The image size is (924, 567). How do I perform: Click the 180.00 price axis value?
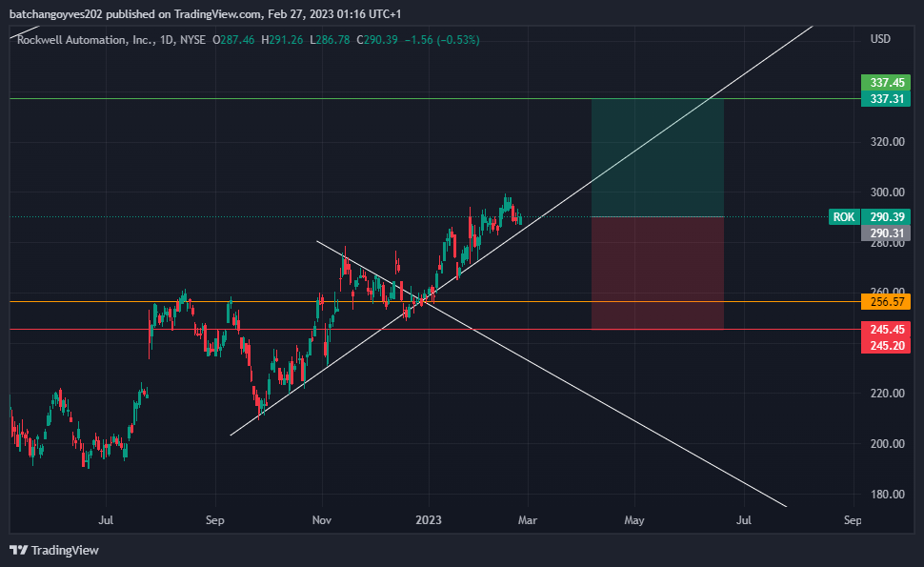(x=888, y=494)
